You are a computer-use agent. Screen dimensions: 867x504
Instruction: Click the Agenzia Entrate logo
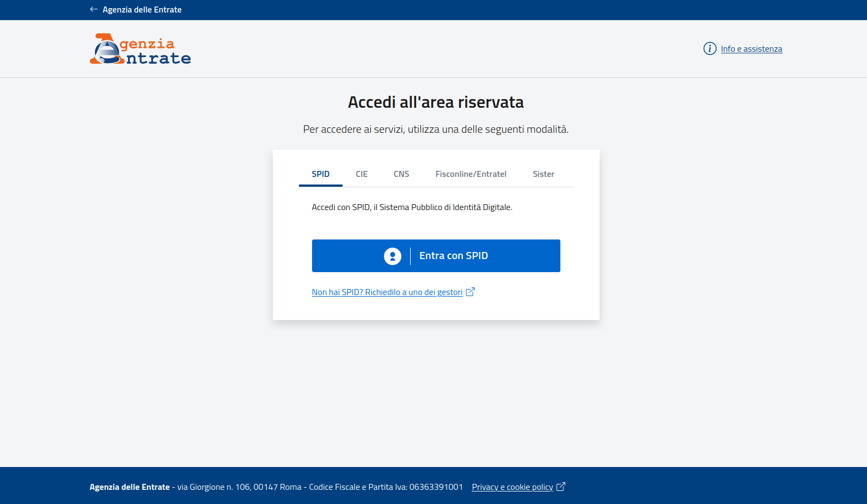click(141, 49)
